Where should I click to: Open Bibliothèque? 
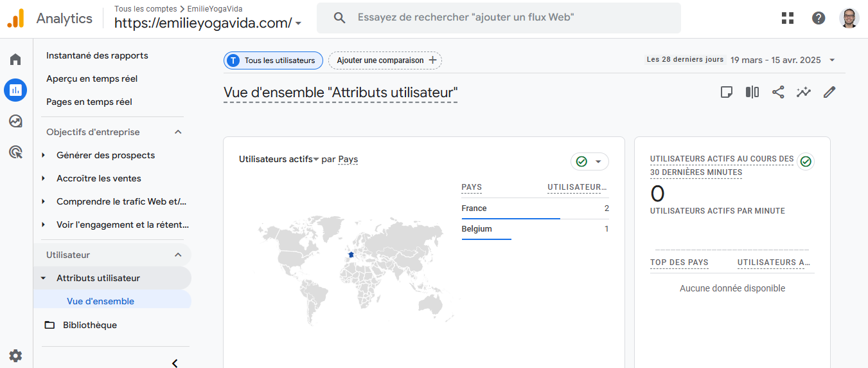click(90, 325)
